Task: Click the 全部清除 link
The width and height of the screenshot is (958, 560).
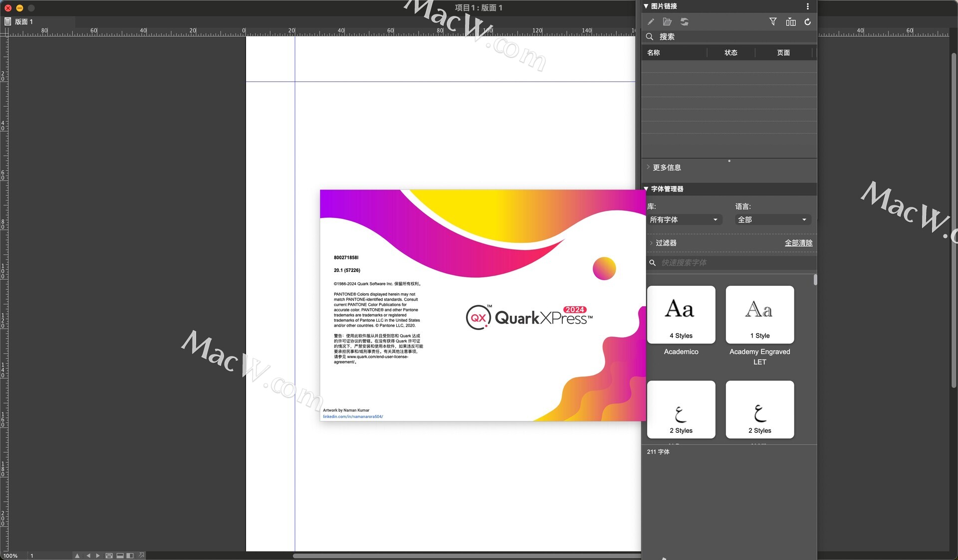Action: pyautogui.click(x=798, y=243)
